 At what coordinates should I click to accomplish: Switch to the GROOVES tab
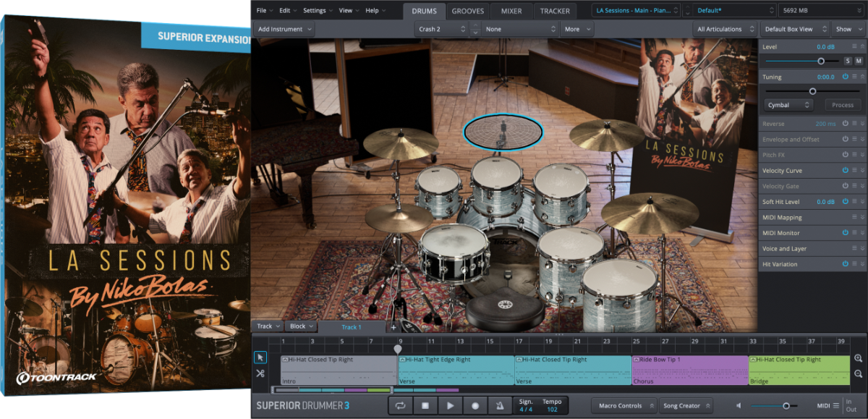(468, 11)
